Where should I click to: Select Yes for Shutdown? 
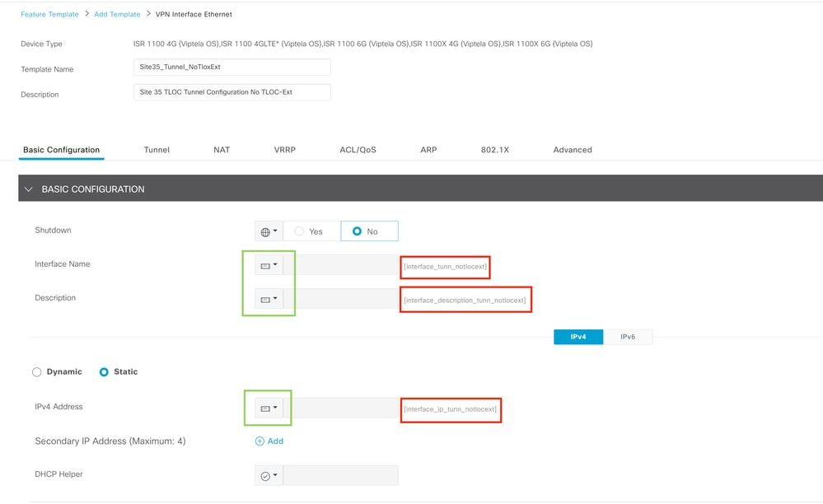tap(297, 231)
